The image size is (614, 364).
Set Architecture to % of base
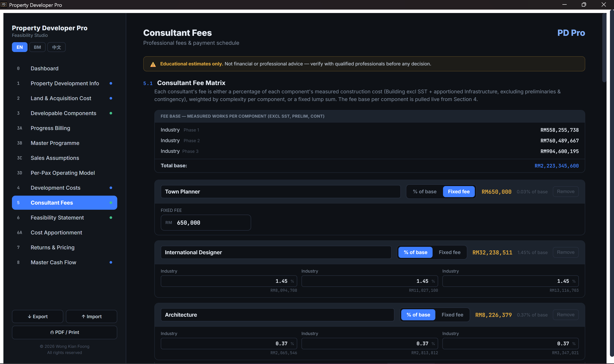(x=418, y=315)
